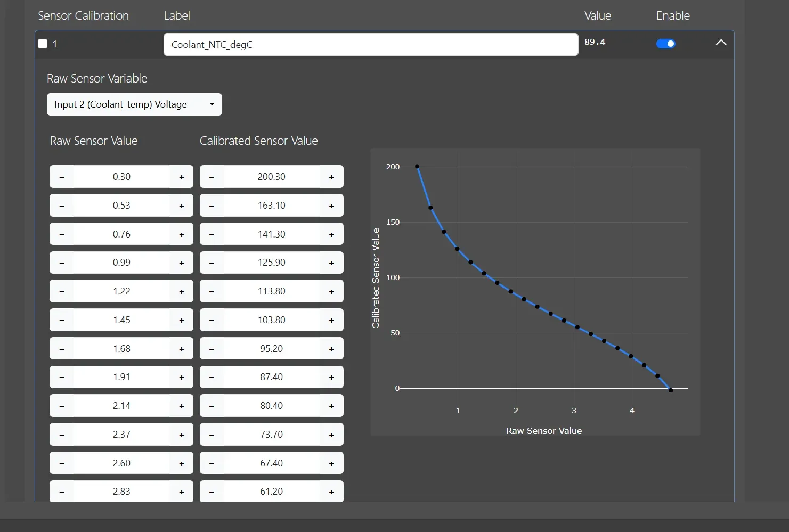Increase calibrated value 113.80
Image resolution: width=789 pixels, height=532 pixels.
[x=331, y=291]
